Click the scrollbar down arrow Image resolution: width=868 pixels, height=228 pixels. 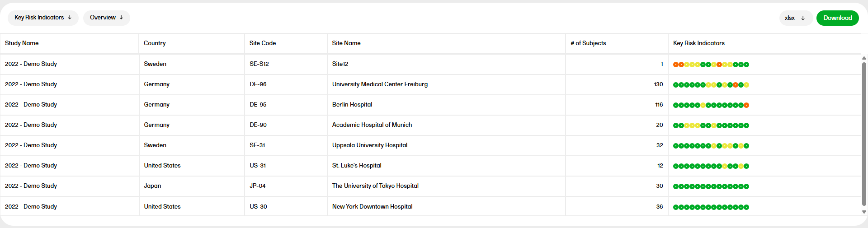[x=864, y=212]
